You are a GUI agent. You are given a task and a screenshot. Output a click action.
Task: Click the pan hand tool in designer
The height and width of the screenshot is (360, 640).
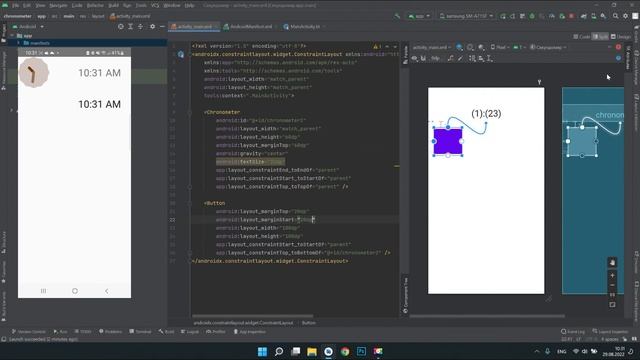(612, 263)
